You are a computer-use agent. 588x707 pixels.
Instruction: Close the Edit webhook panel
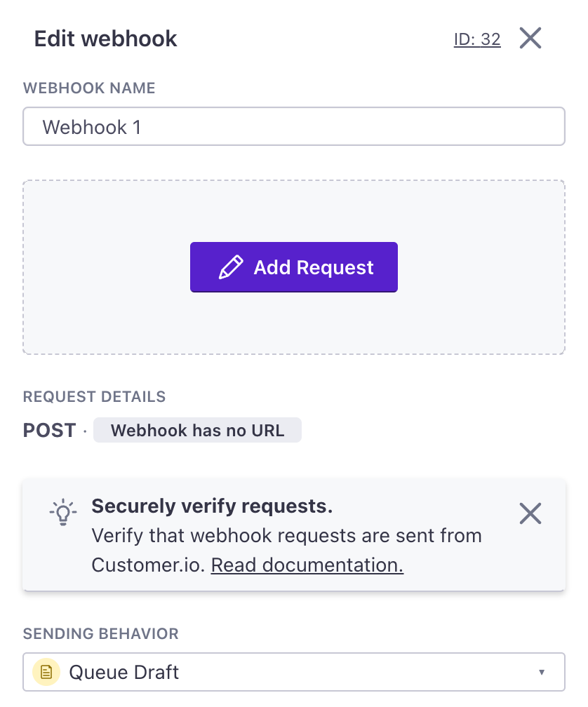click(530, 38)
